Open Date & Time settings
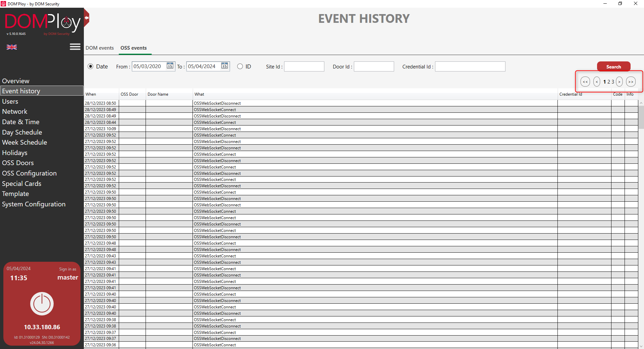This screenshot has width=644, height=349. point(21,122)
